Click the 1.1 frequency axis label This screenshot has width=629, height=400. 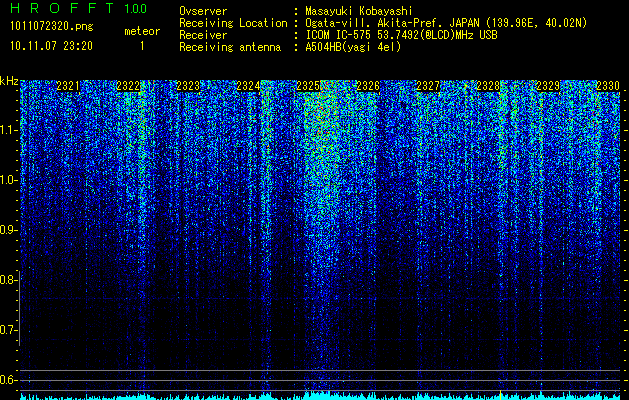pyautogui.click(x=9, y=130)
